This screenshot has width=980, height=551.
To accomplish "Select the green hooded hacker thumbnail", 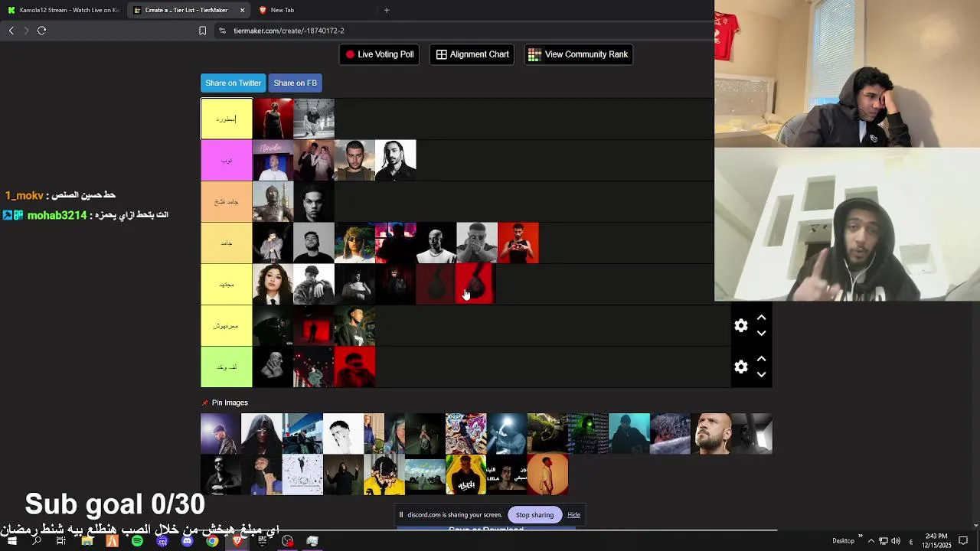I will 588,434.
